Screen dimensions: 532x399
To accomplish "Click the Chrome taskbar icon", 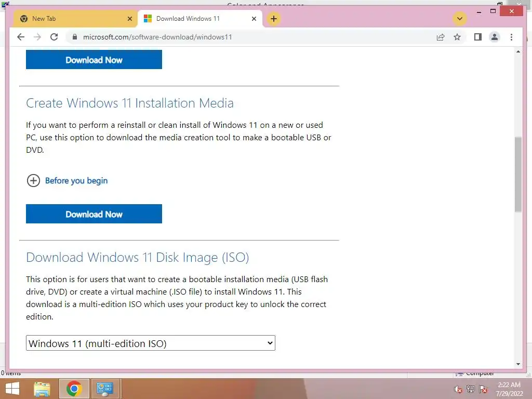I will pos(74,389).
